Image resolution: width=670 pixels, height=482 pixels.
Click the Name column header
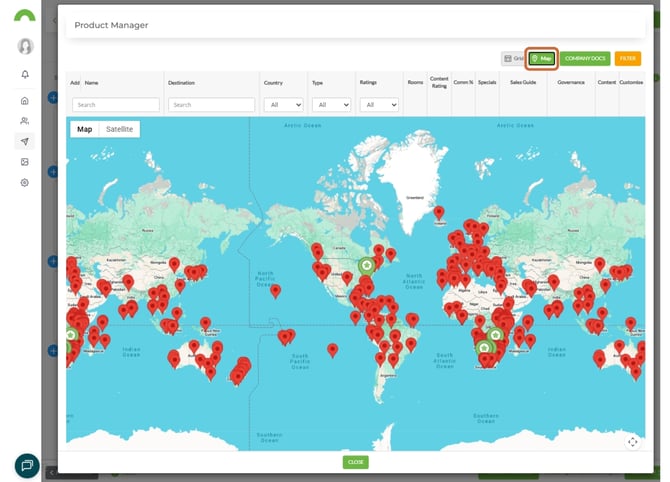[x=91, y=83]
